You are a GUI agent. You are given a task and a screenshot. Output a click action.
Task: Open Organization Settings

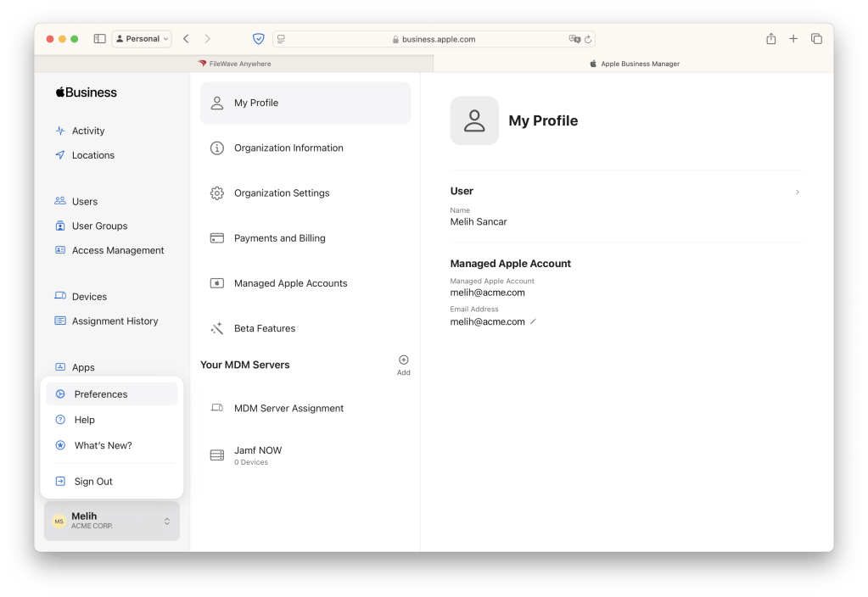[282, 193]
